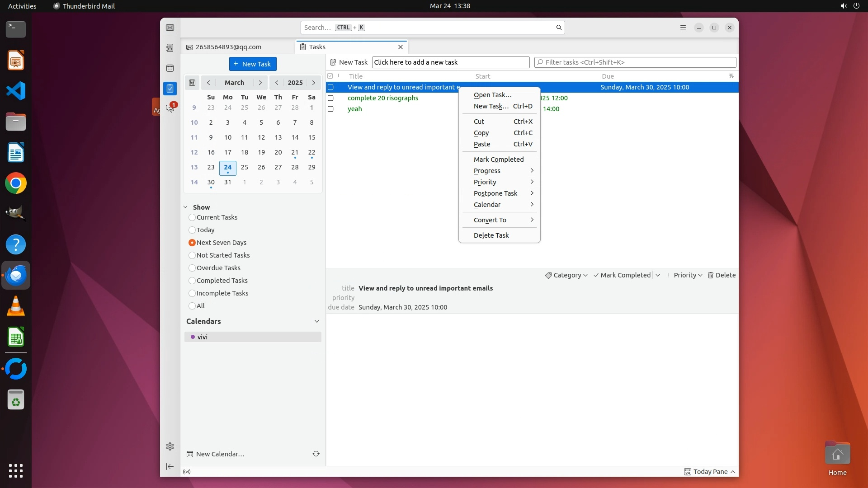The height and width of the screenshot is (488, 868).
Task: Open the Chat icon with notification badge
Action: point(170,108)
